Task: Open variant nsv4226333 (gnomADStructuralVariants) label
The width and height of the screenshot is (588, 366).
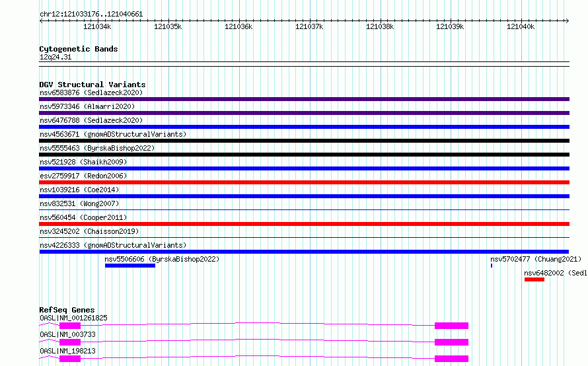Action: point(113,245)
